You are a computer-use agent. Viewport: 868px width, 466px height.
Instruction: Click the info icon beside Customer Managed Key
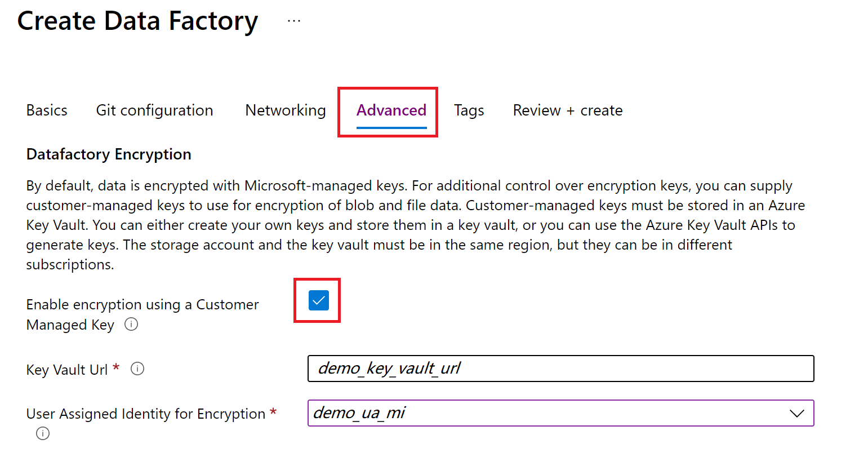(131, 325)
